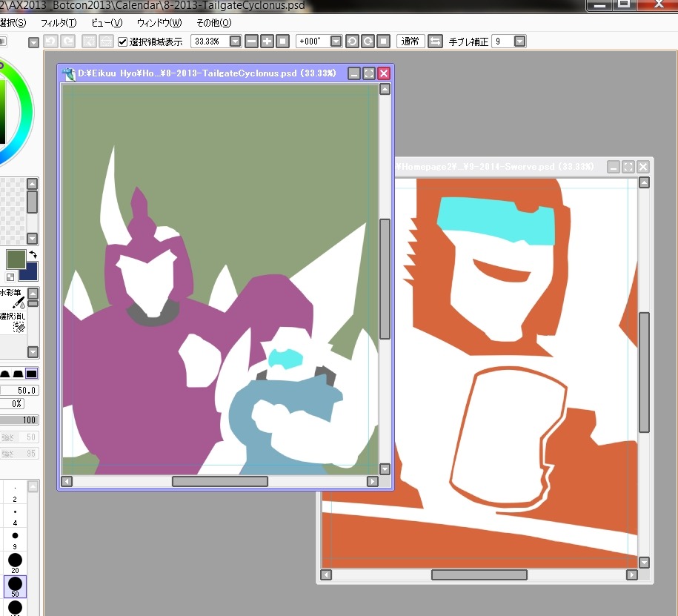Choose the trapezoid brush edge shape

[19, 374]
